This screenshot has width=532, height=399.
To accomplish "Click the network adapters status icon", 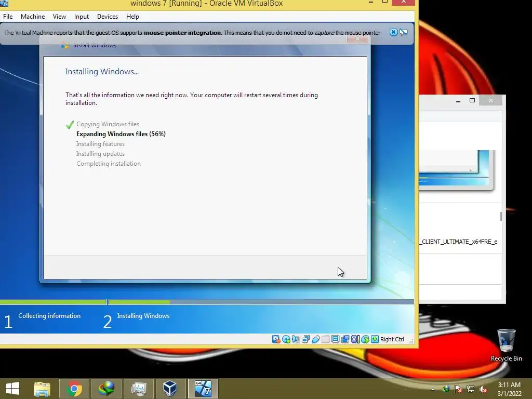I will [305, 339].
